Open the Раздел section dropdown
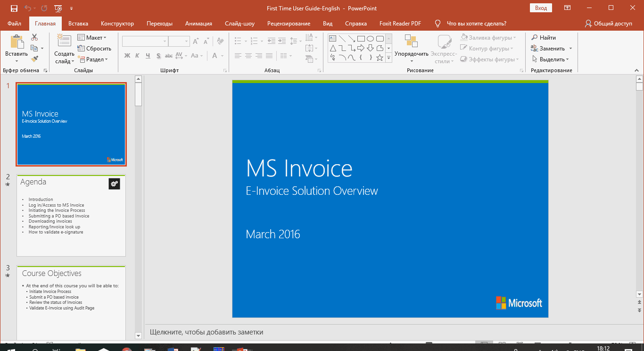Image resolution: width=644 pixels, height=351 pixels. 93,59
